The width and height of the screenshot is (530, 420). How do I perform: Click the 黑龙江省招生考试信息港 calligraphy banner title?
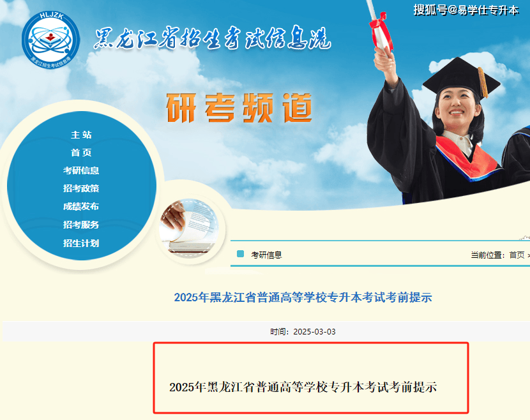[x=212, y=38]
